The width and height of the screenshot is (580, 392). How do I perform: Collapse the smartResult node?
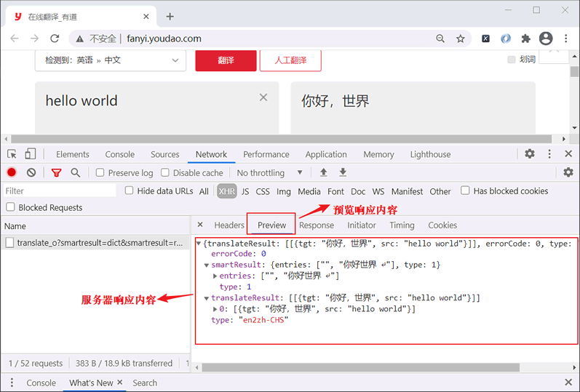coord(207,265)
